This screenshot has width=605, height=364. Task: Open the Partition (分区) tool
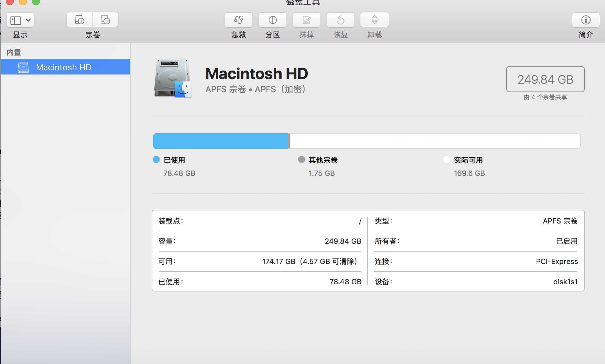pyautogui.click(x=273, y=20)
